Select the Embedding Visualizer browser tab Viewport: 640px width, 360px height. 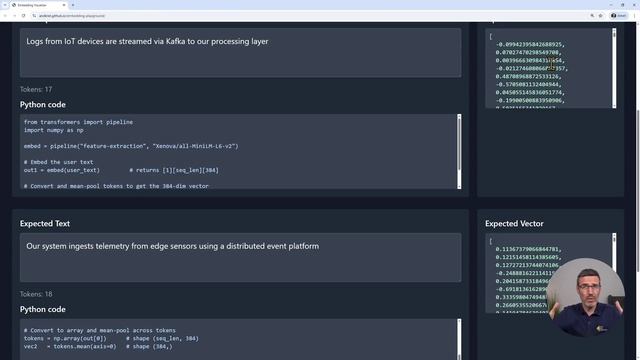[x=37, y=5]
